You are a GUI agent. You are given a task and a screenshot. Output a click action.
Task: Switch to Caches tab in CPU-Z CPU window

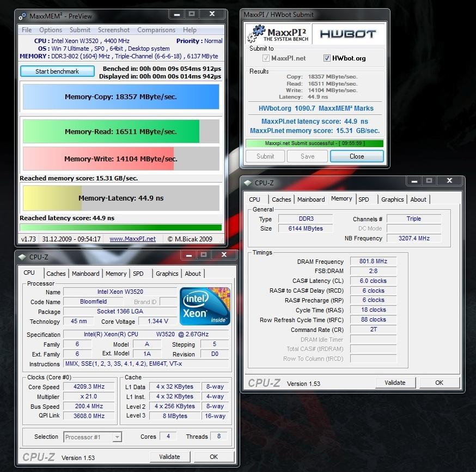[x=56, y=274]
